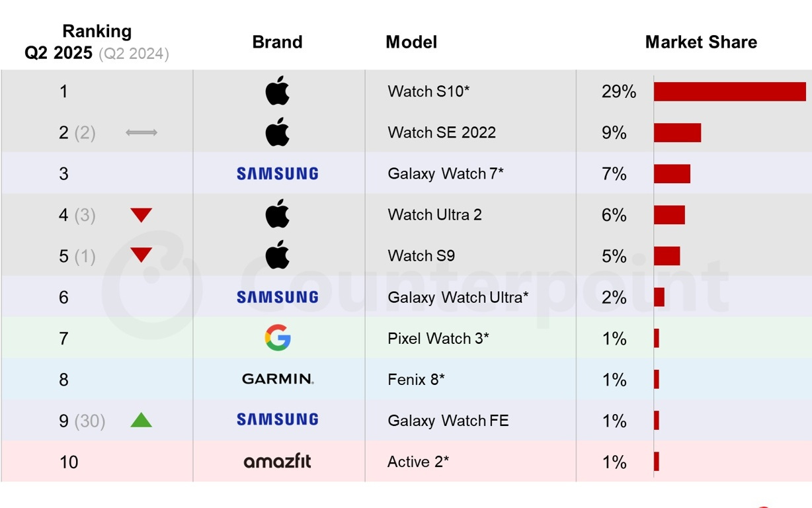Click the Apple logo beside Watch SE 2022
This screenshot has width=812, height=508.
[x=278, y=132]
